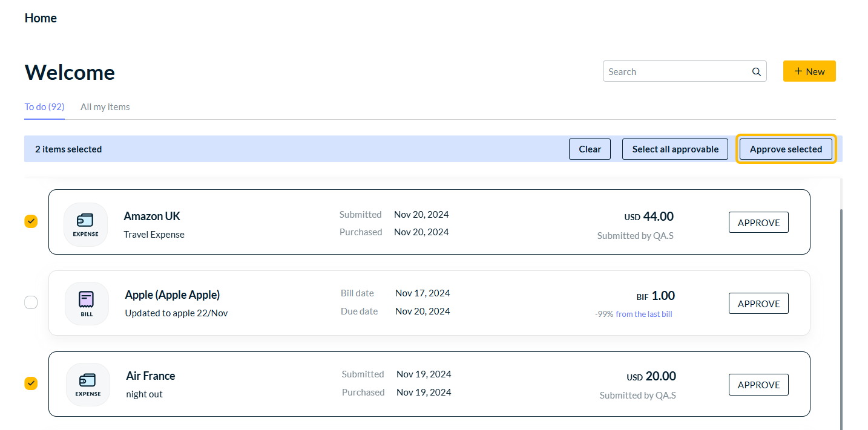This screenshot has width=868, height=430.
Task: Uncheck the Air France expense checkbox
Action: click(x=31, y=383)
